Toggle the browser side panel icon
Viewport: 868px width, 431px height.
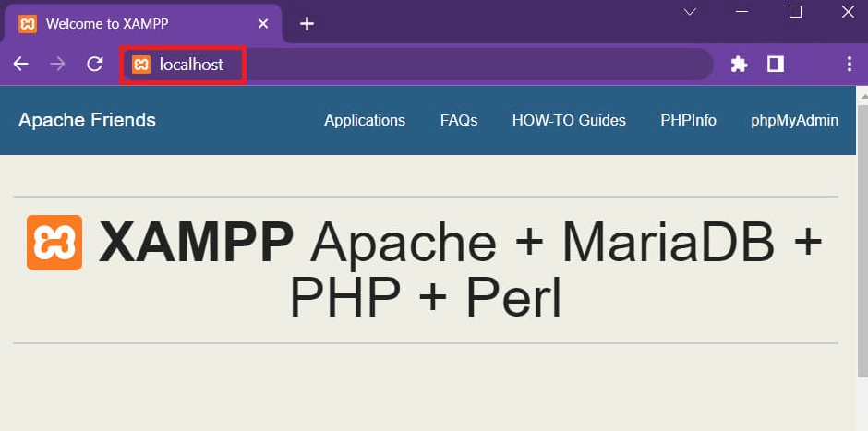pyautogui.click(x=776, y=65)
